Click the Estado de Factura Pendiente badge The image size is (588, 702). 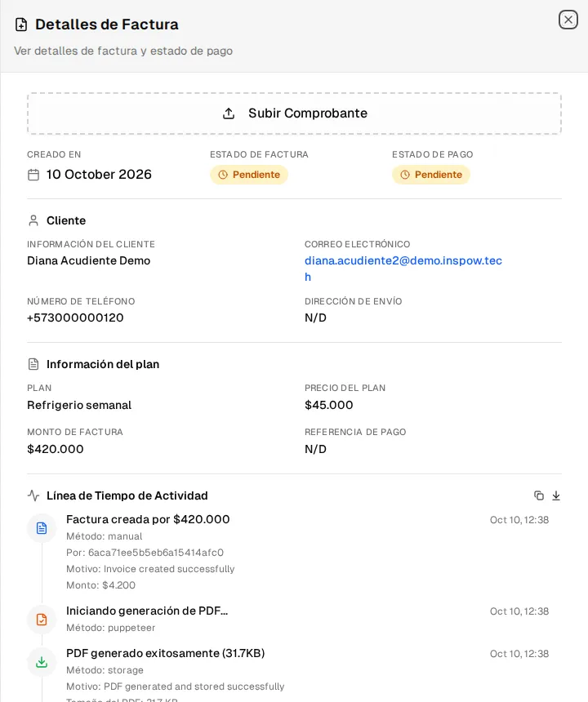point(249,175)
